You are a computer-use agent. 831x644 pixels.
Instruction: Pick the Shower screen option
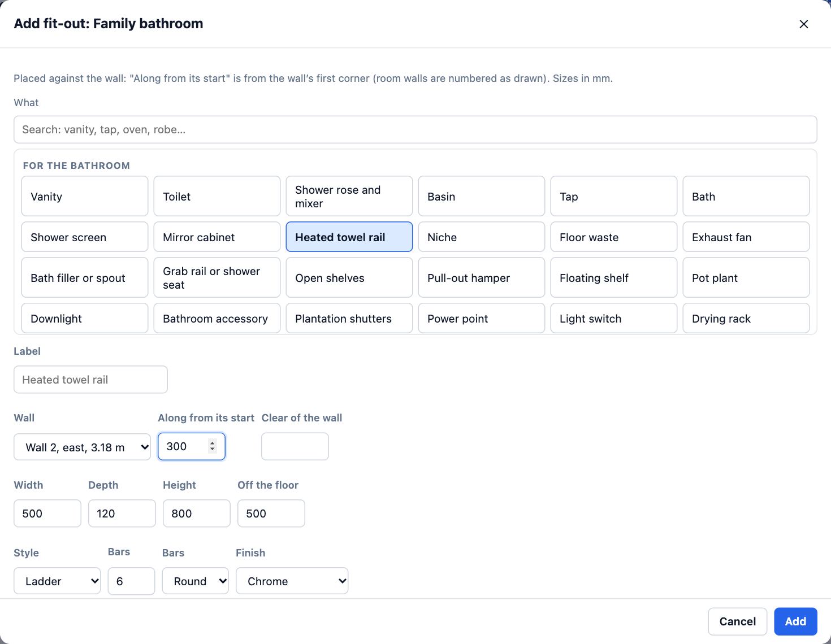(85, 237)
